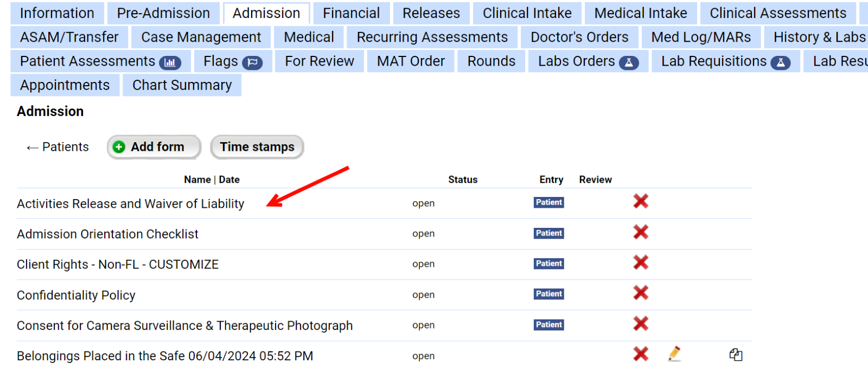Open the Time stamps button
The height and width of the screenshot is (370, 868).
(257, 147)
